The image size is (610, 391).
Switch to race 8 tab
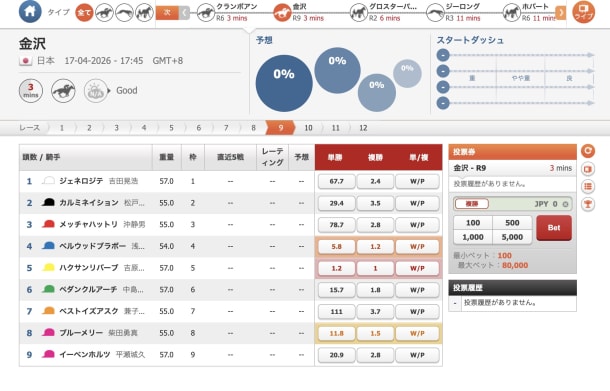tap(253, 128)
